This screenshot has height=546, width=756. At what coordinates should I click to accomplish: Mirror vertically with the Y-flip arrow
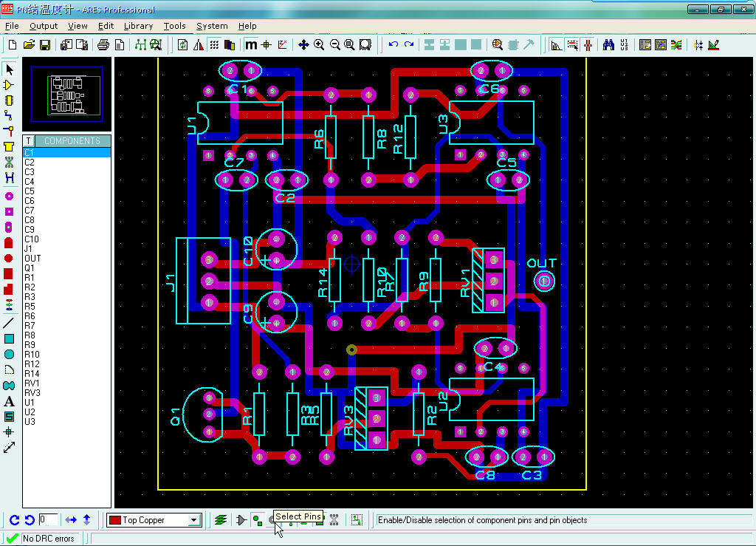[x=87, y=520]
